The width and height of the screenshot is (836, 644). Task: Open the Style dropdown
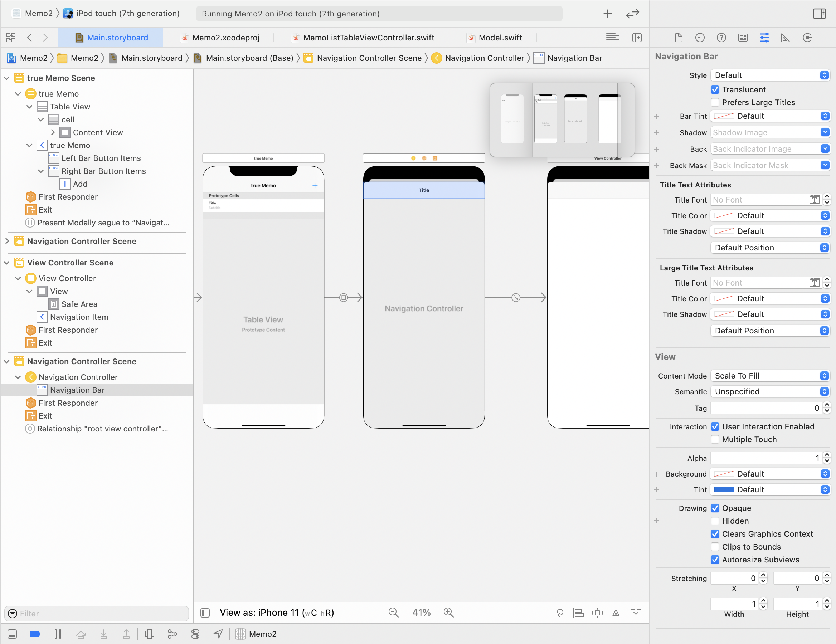(x=769, y=75)
